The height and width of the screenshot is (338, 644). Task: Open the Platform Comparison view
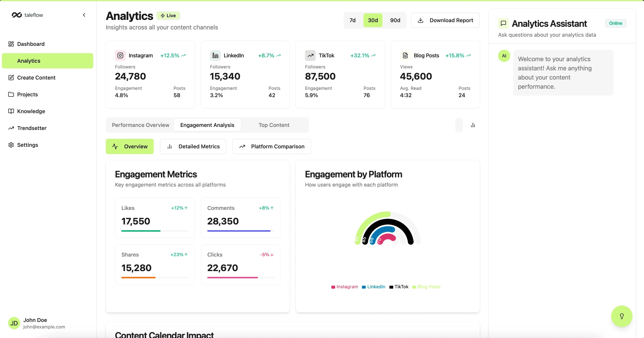272,146
